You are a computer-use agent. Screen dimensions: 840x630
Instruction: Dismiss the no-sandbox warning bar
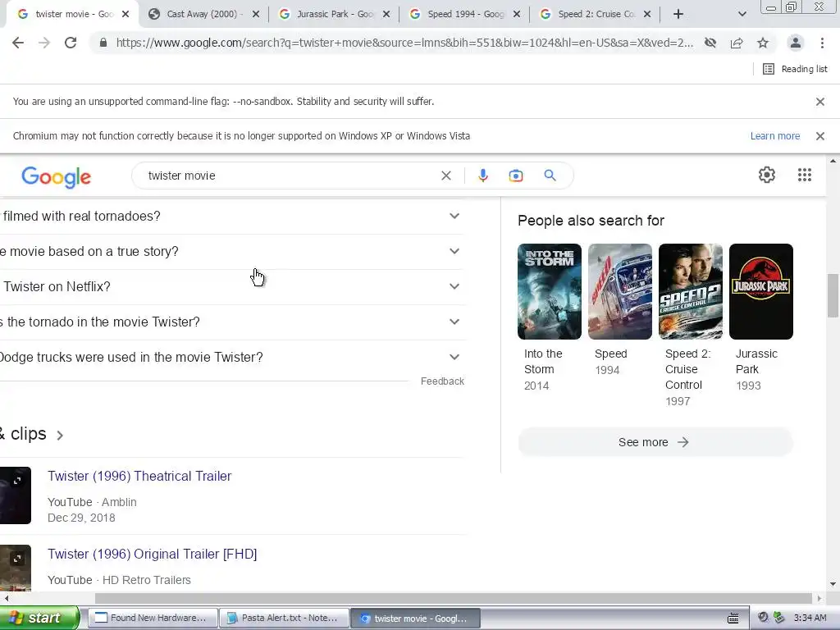[820, 102]
